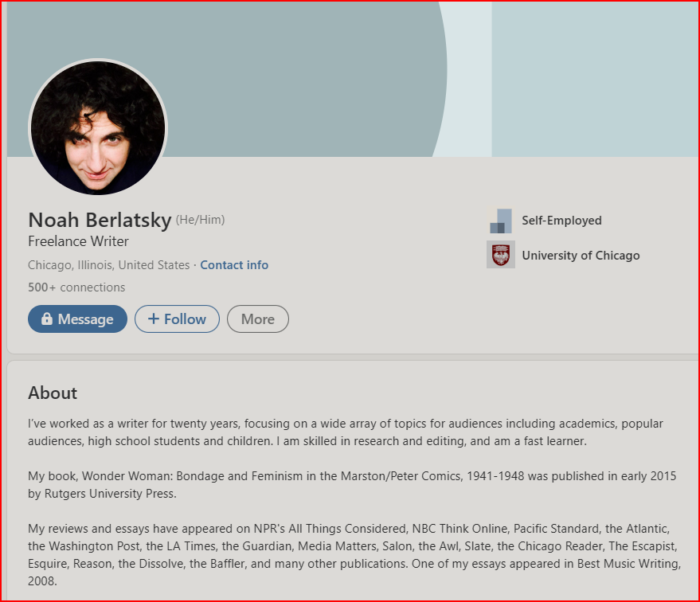
Task: Follow this profile with the Follow button
Action: (x=178, y=319)
